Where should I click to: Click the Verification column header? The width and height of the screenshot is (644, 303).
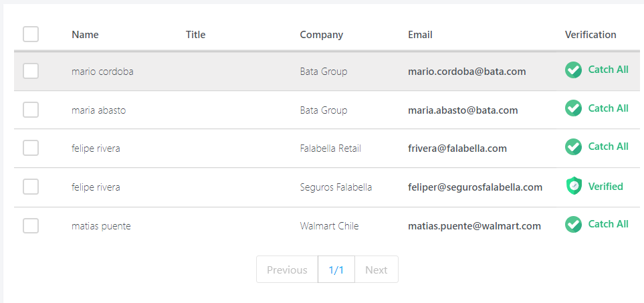tap(591, 35)
